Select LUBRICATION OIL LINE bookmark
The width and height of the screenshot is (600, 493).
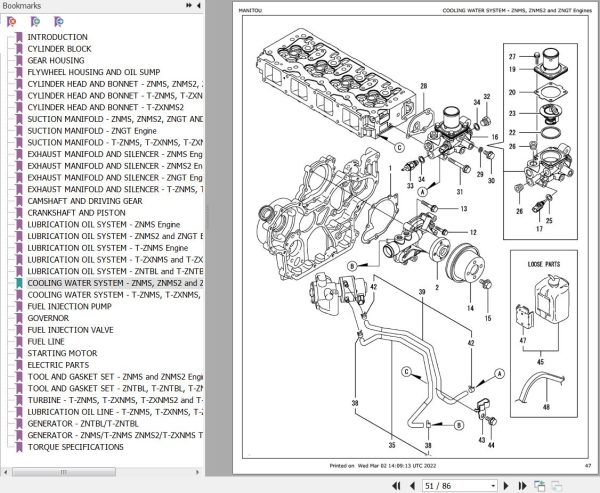pos(115,412)
